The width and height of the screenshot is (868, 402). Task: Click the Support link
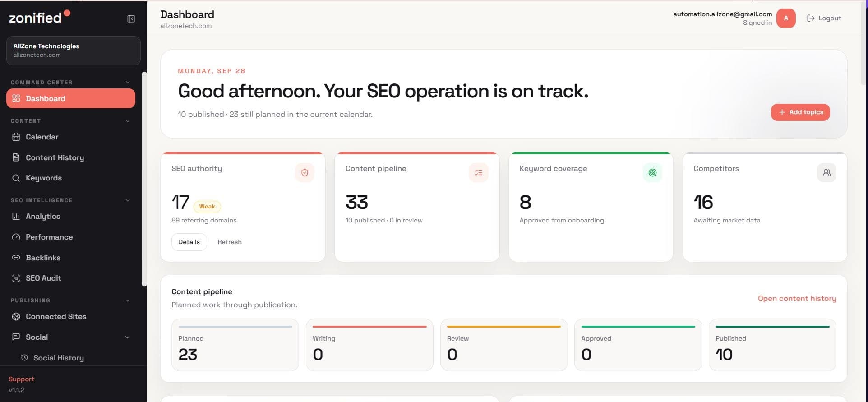pyautogui.click(x=21, y=379)
